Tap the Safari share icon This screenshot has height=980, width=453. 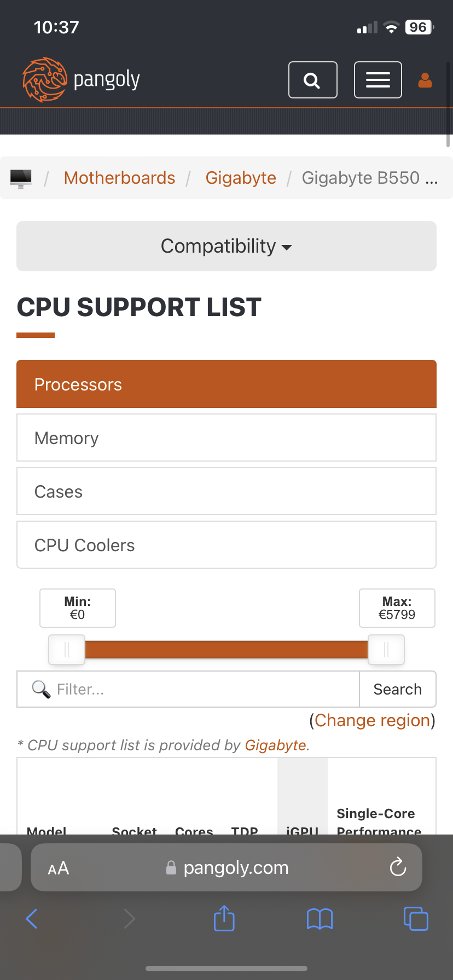224,918
